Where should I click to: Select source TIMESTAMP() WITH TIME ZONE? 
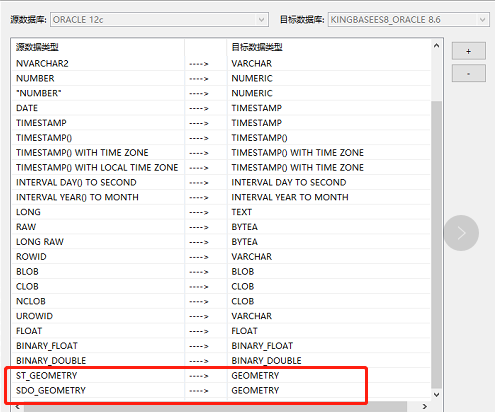coord(82,153)
